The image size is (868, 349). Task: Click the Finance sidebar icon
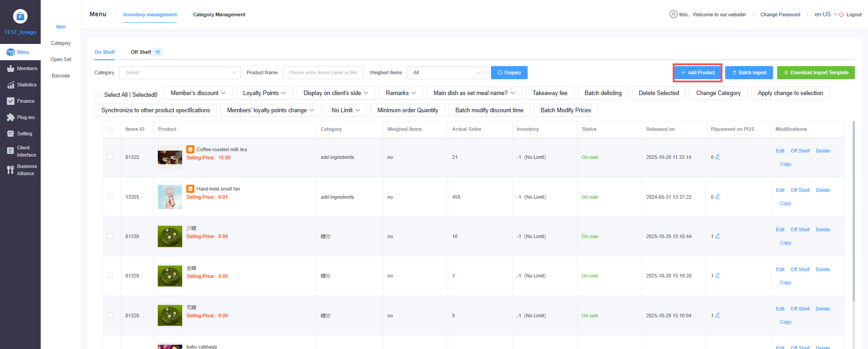(10, 101)
